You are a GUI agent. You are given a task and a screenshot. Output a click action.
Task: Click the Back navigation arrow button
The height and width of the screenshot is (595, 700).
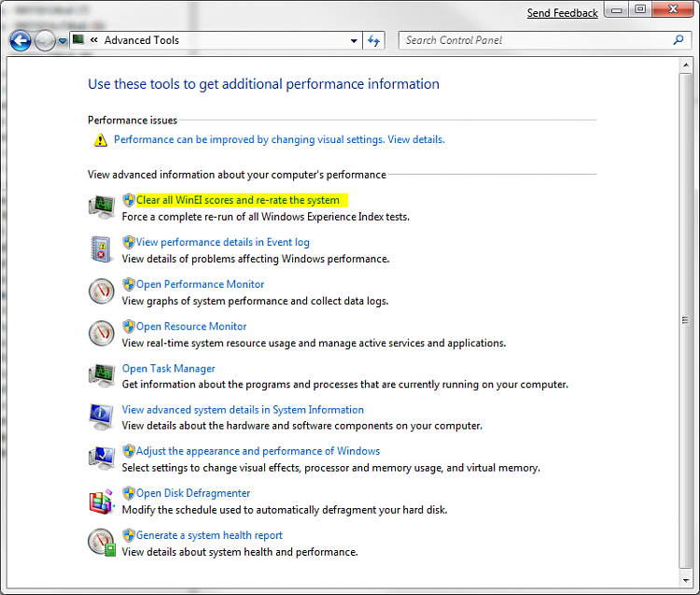[x=21, y=41]
